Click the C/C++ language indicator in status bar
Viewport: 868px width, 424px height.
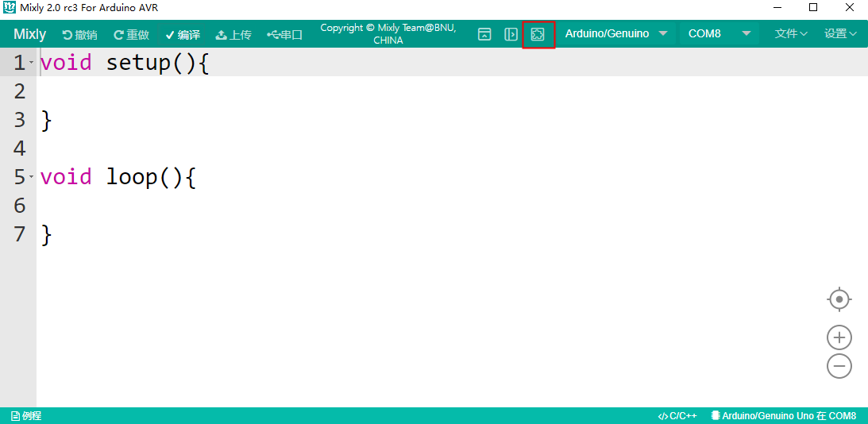(677, 416)
